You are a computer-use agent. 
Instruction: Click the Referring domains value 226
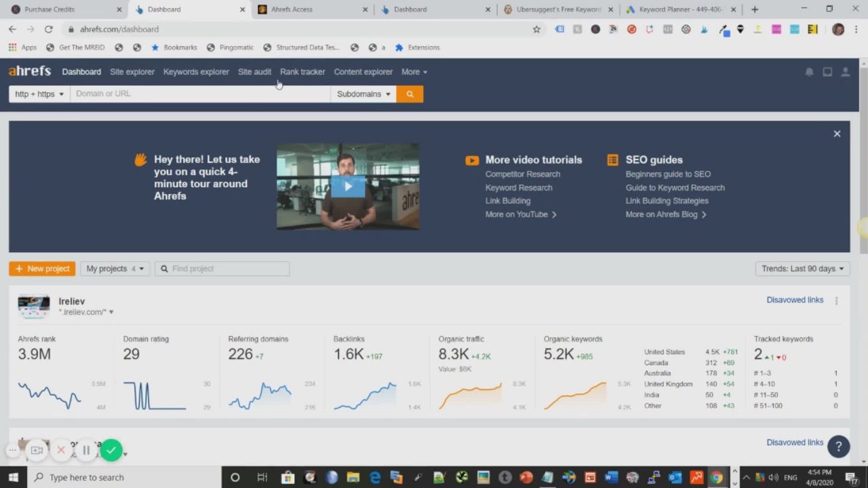240,354
